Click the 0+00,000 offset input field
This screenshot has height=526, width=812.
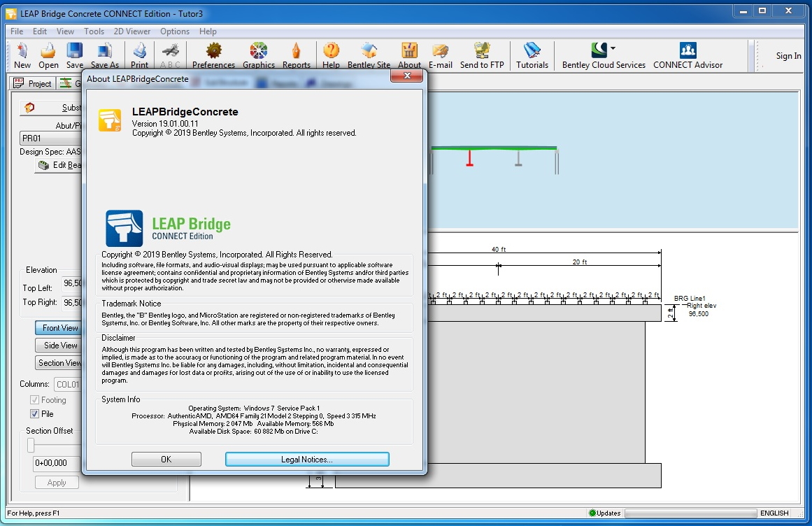point(57,463)
